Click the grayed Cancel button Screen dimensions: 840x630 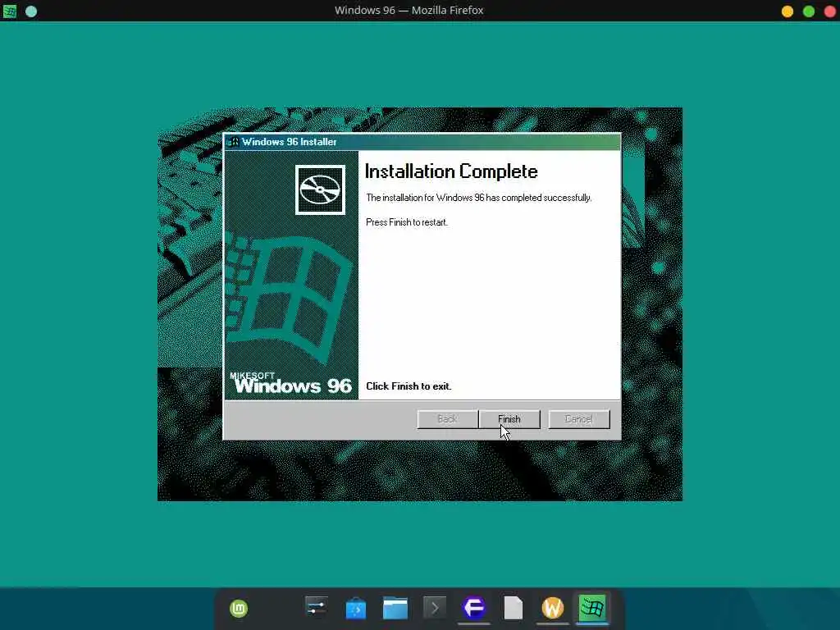[x=579, y=419]
